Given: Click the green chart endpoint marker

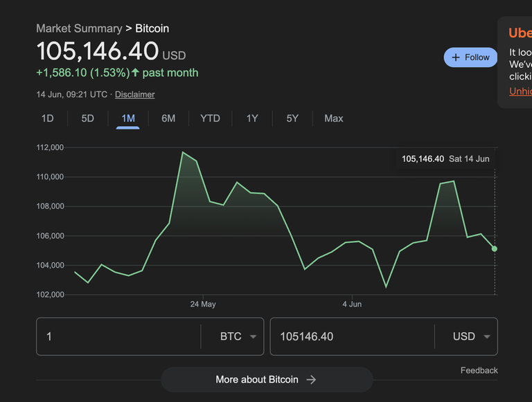Looking at the screenshot, I should pos(495,249).
